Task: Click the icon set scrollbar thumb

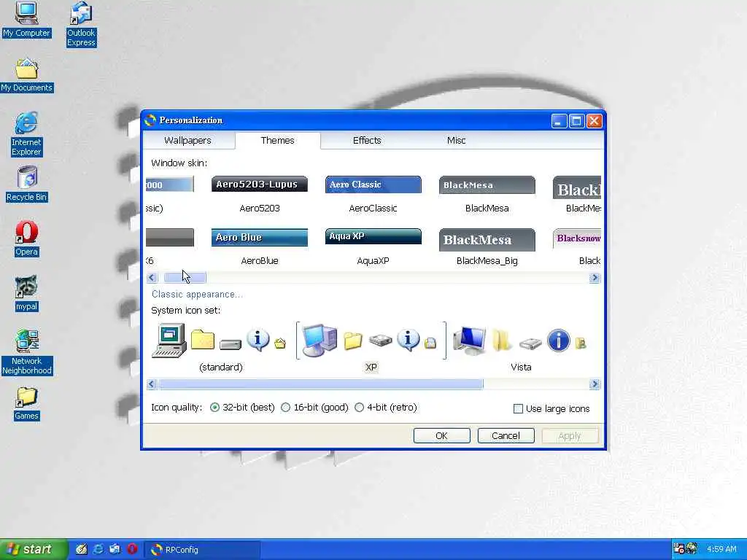Action: (321, 384)
